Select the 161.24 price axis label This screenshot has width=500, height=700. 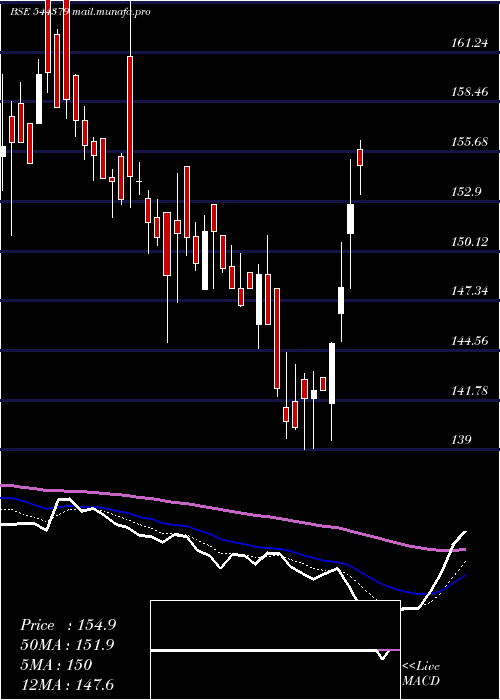pos(470,43)
